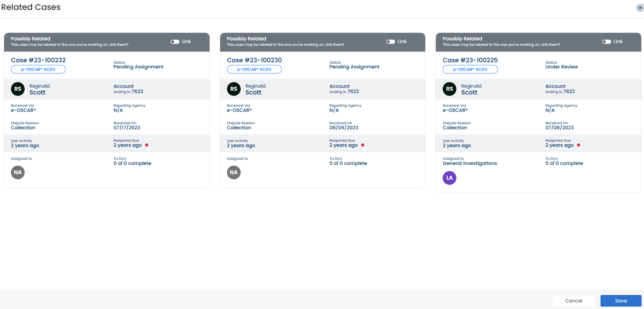Image resolution: width=644 pixels, height=309 pixels.
Task: Click Pending Assignment status in Case #23-100230
Action: pyautogui.click(x=354, y=67)
